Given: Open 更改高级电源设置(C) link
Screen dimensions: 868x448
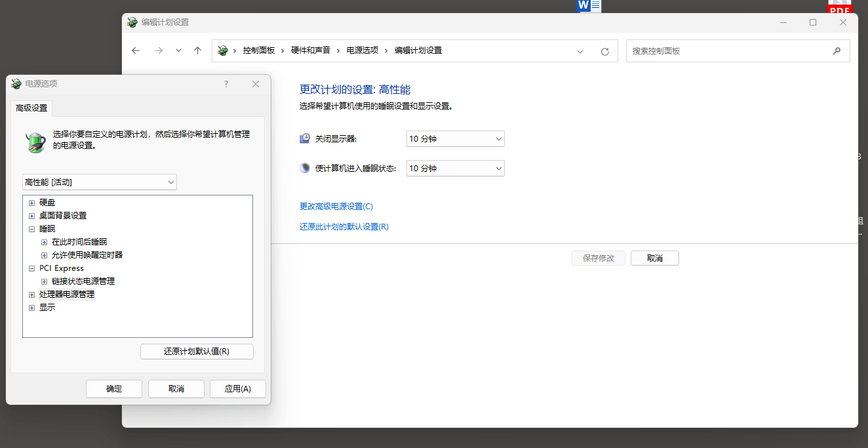Looking at the screenshot, I should point(336,207).
